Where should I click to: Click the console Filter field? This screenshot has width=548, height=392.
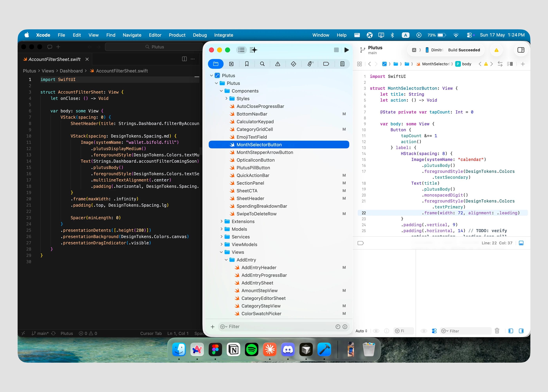pos(465,331)
